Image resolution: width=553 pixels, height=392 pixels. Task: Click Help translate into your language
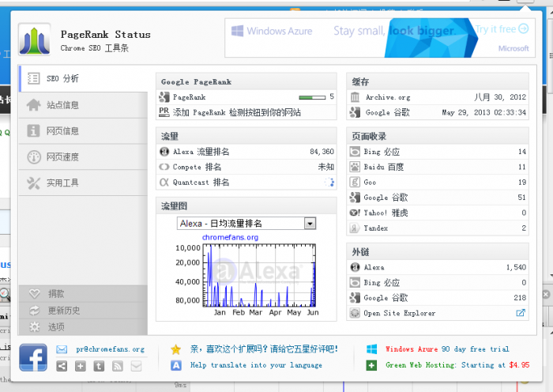(256, 365)
